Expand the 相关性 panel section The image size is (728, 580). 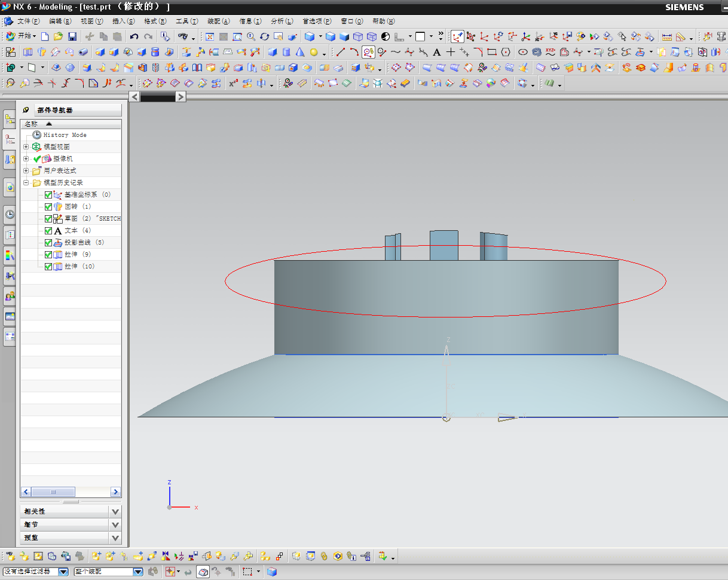pos(115,511)
